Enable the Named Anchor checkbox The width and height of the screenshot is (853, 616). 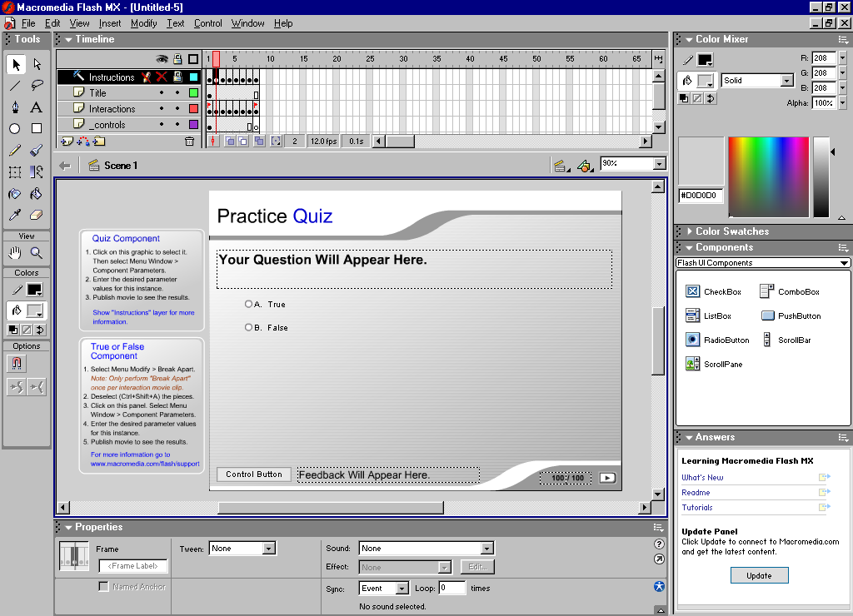pos(103,587)
